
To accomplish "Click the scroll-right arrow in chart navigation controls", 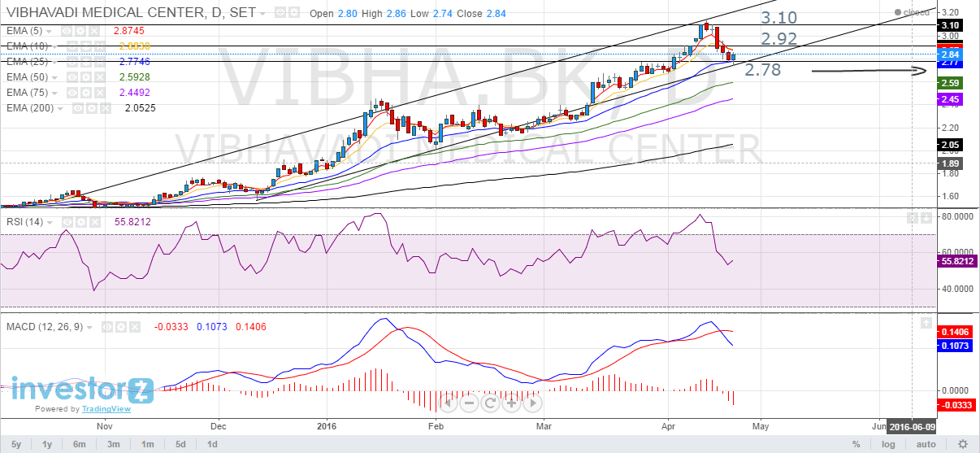I will click(532, 402).
